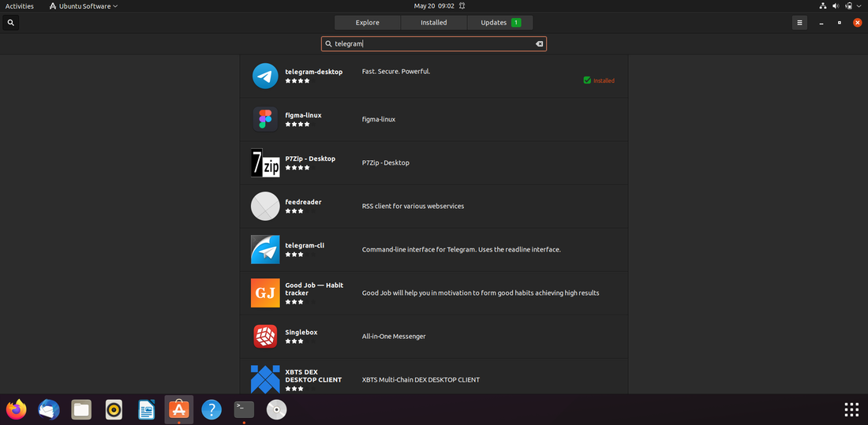The image size is (868, 425).
Task: Click in the telegram search field
Action: point(434,43)
